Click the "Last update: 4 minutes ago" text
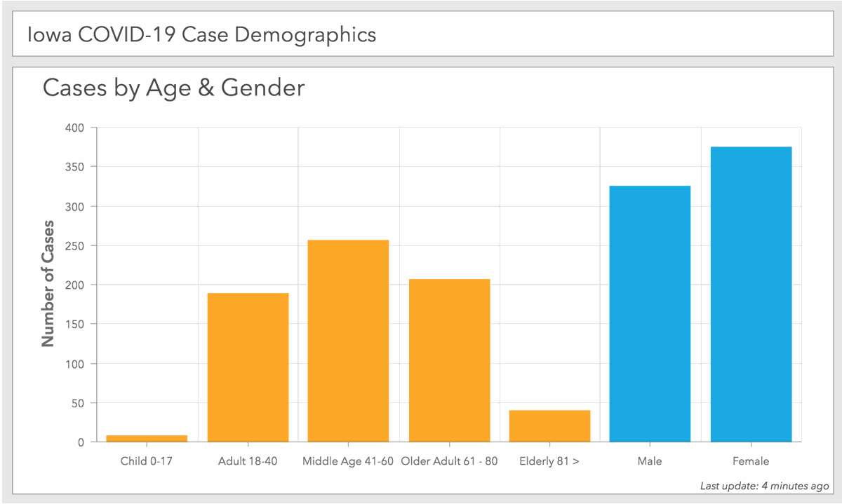Image resolution: width=842 pixels, height=504 pixels. coord(764,486)
